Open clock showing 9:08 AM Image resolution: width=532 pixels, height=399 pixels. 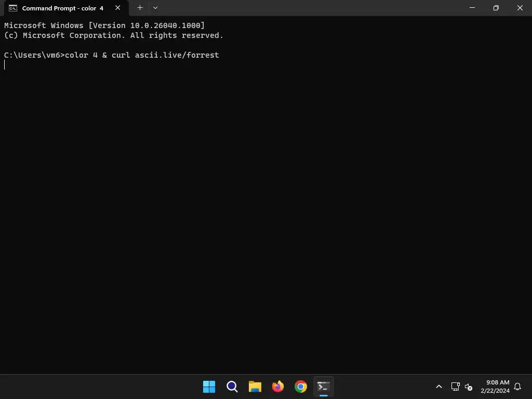(495, 387)
